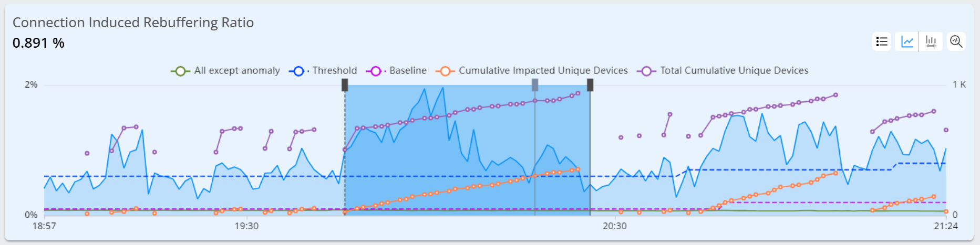Toggle the Baseline legend entry
The height and width of the screenshot is (245, 980).
(x=397, y=71)
